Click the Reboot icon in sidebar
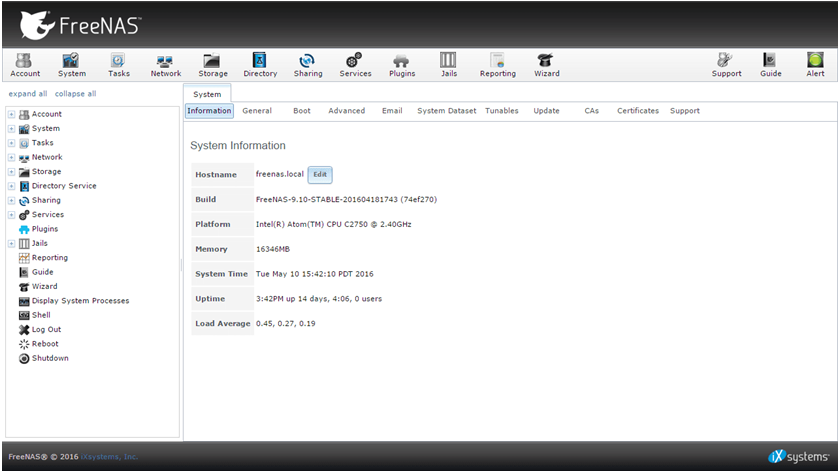 (24, 344)
